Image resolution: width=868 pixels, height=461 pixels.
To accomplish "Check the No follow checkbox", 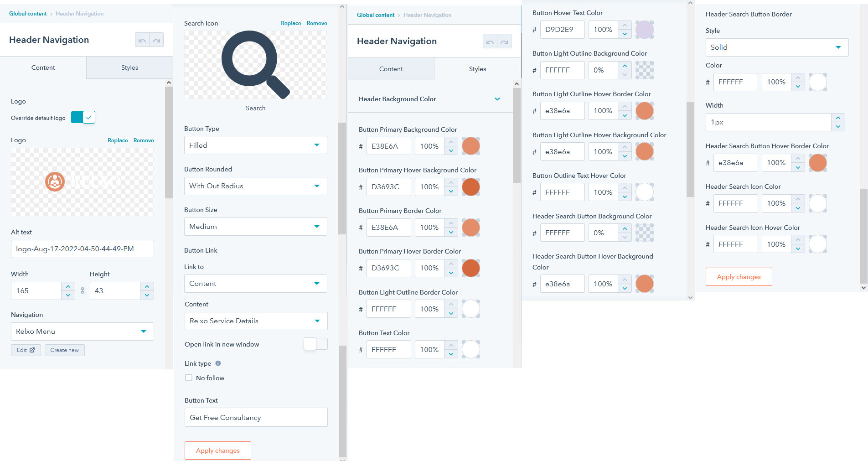I will coord(189,378).
